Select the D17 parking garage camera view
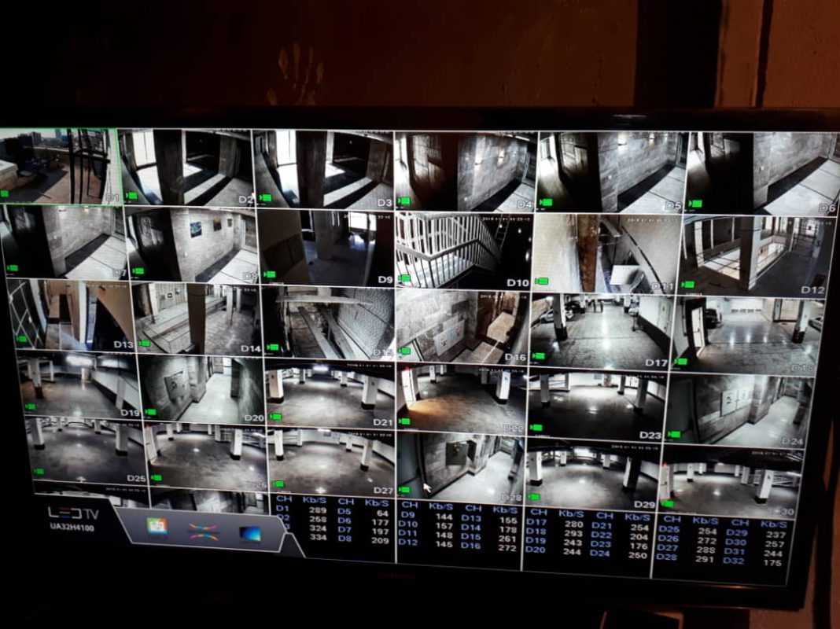The width and height of the screenshot is (840, 629). point(599,332)
